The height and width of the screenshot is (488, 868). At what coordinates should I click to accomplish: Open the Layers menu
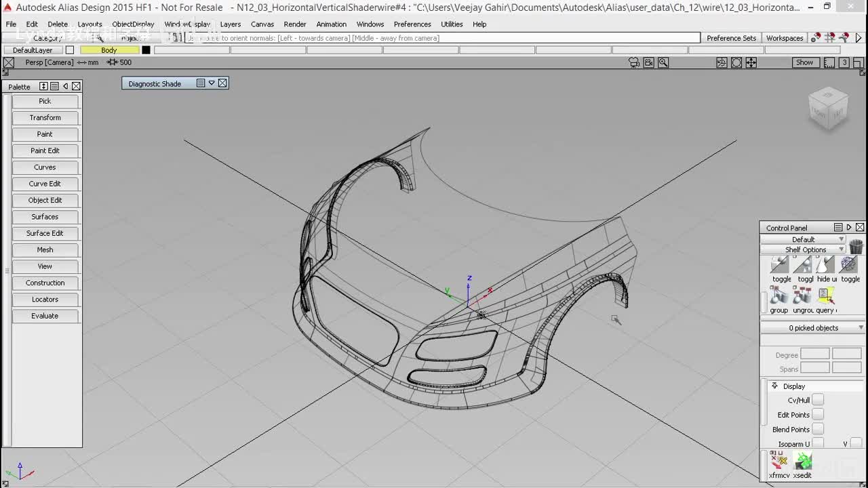coord(231,24)
